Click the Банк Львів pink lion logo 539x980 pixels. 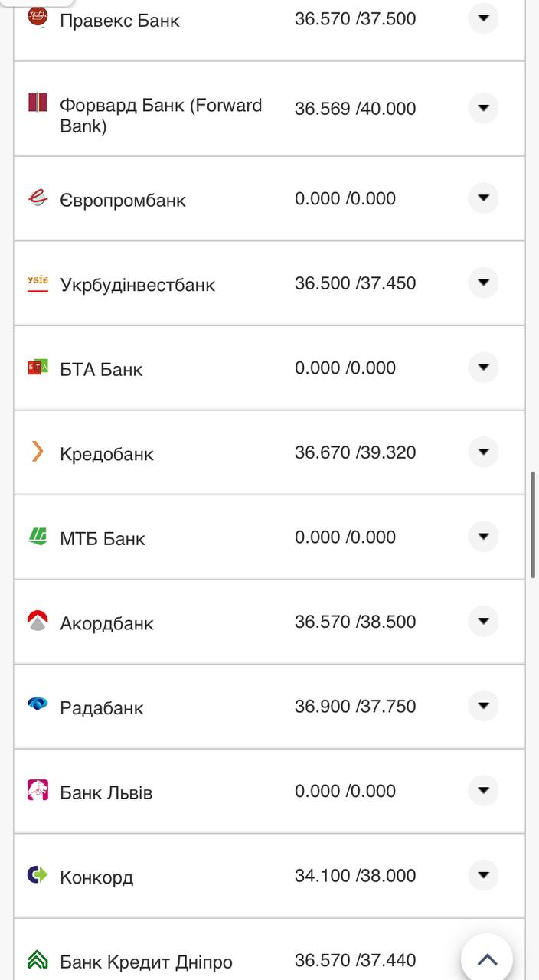38,789
